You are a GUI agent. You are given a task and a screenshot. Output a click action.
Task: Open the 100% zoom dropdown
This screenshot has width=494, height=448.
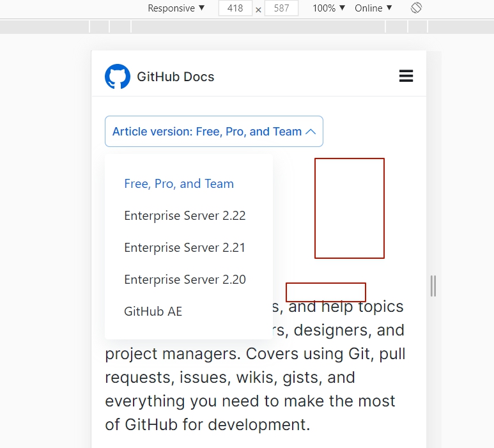(328, 8)
